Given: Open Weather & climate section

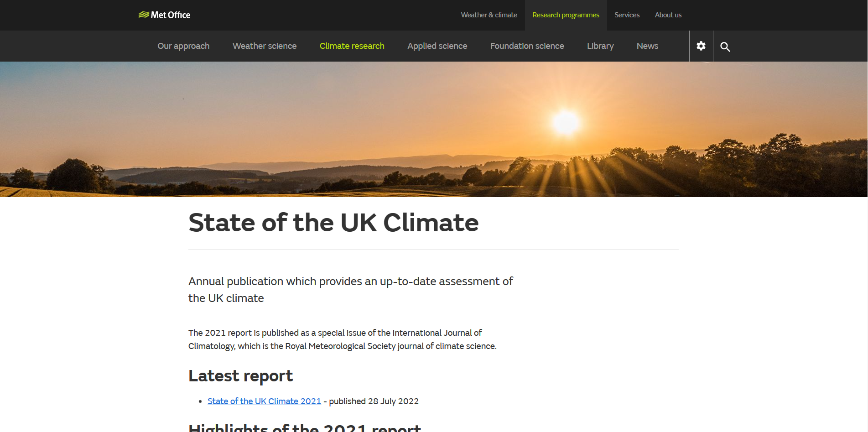Looking at the screenshot, I should point(489,15).
